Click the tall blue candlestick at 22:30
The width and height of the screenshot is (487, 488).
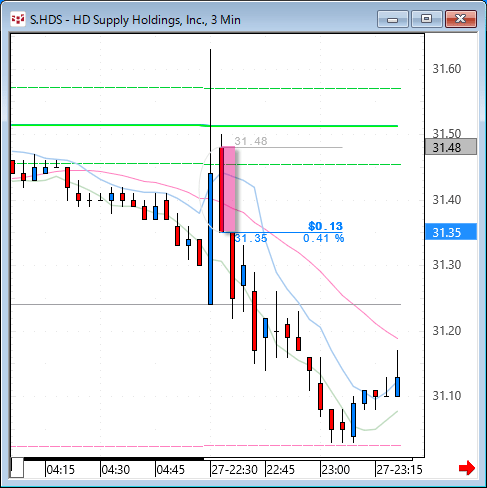210,239
